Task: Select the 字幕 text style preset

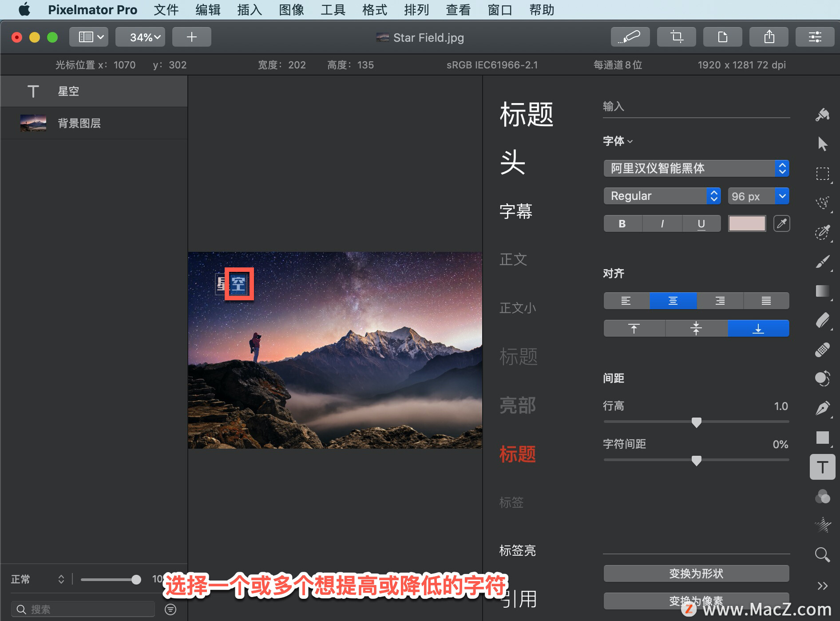Action: pyautogui.click(x=516, y=211)
